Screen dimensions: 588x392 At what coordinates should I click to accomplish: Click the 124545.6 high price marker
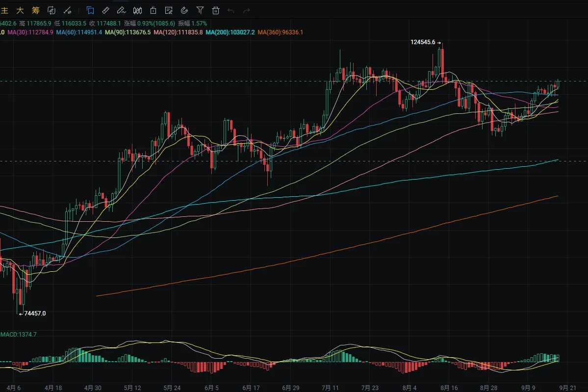(x=423, y=43)
